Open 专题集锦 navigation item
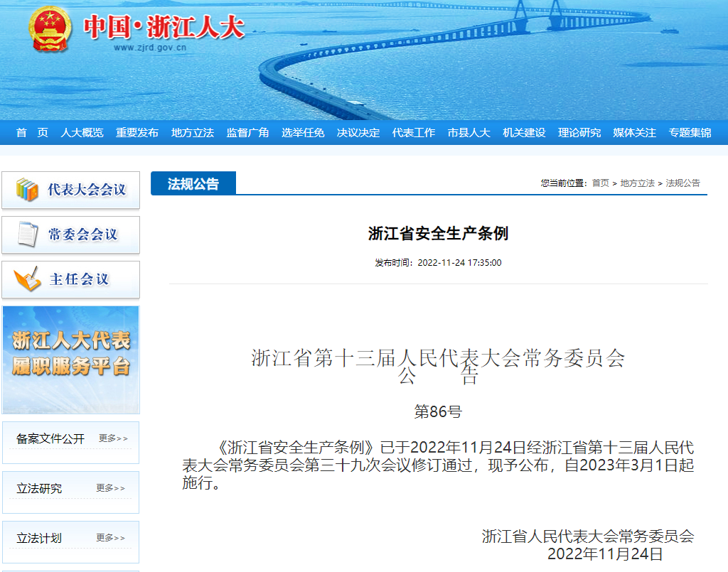Screen dimensions: 728x572 point(690,133)
